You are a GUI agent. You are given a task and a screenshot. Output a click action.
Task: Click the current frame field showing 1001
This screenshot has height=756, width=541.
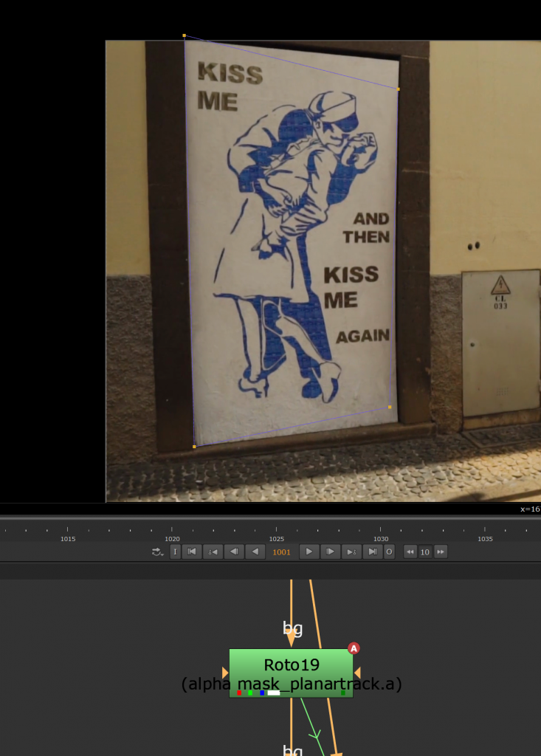click(282, 551)
